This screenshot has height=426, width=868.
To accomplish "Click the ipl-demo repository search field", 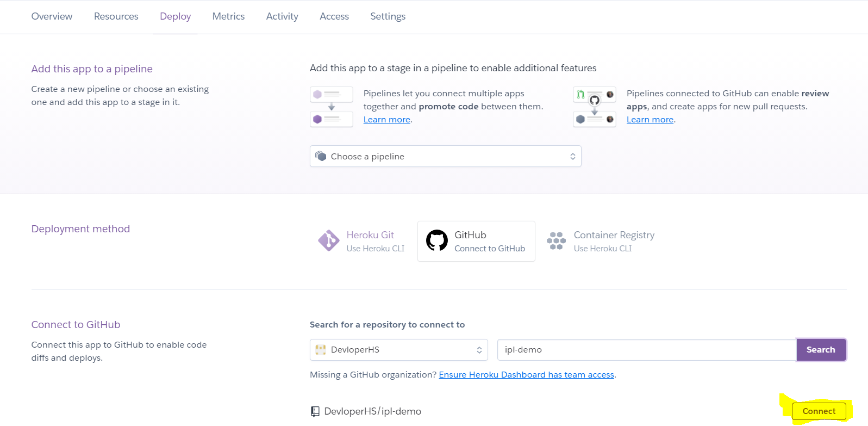I will [647, 350].
